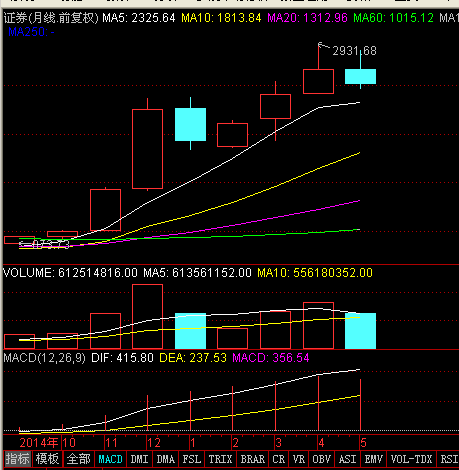Click the 2931.68 high price label
459x470 pixels.
[x=355, y=51]
